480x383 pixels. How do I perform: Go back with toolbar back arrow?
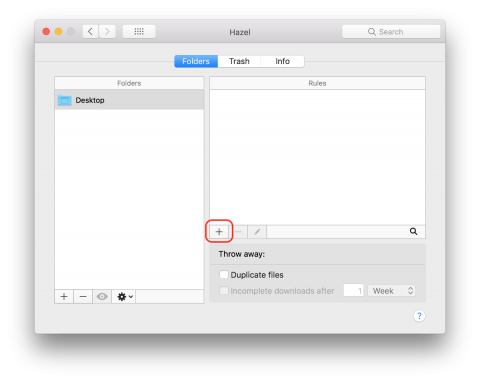(x=90, y=32)
